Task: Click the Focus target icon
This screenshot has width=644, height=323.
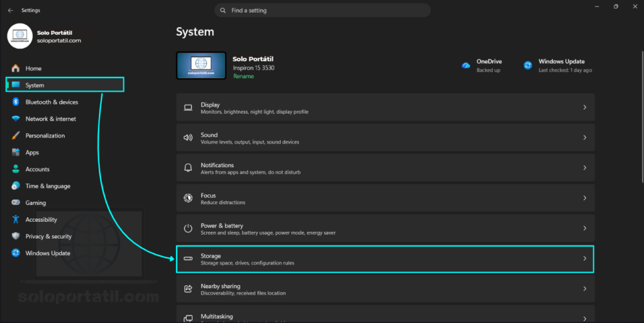Action: point(188,198)
